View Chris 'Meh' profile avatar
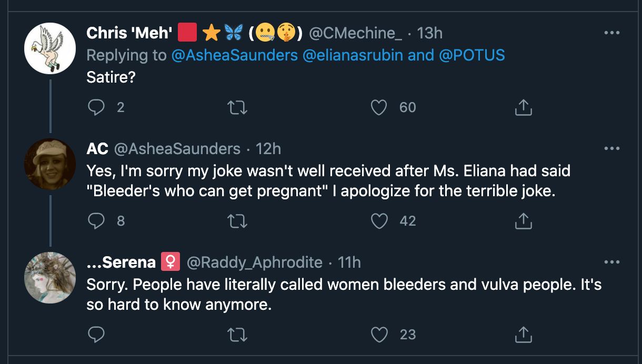642x364 pixels. tap(51, 48)
